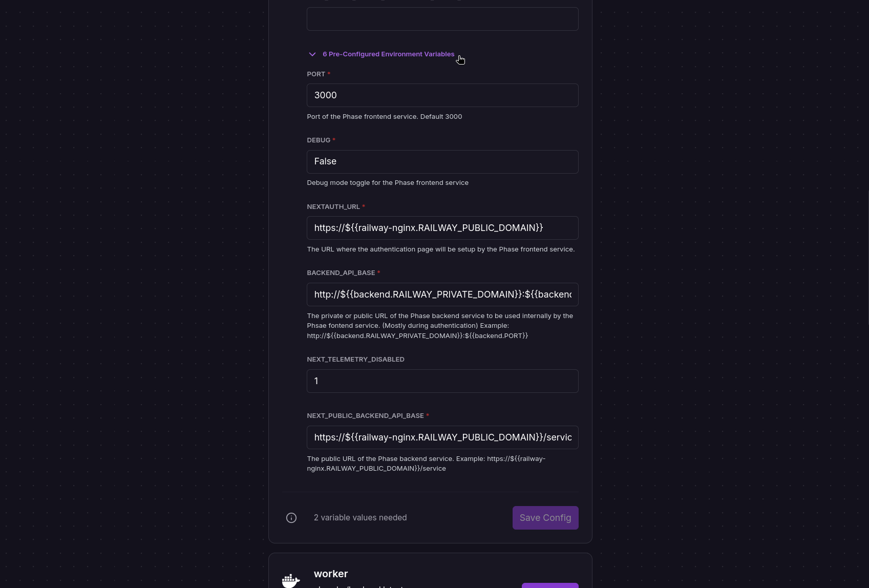Click into the BACKEND_API_BASE value field

(442, 295)
